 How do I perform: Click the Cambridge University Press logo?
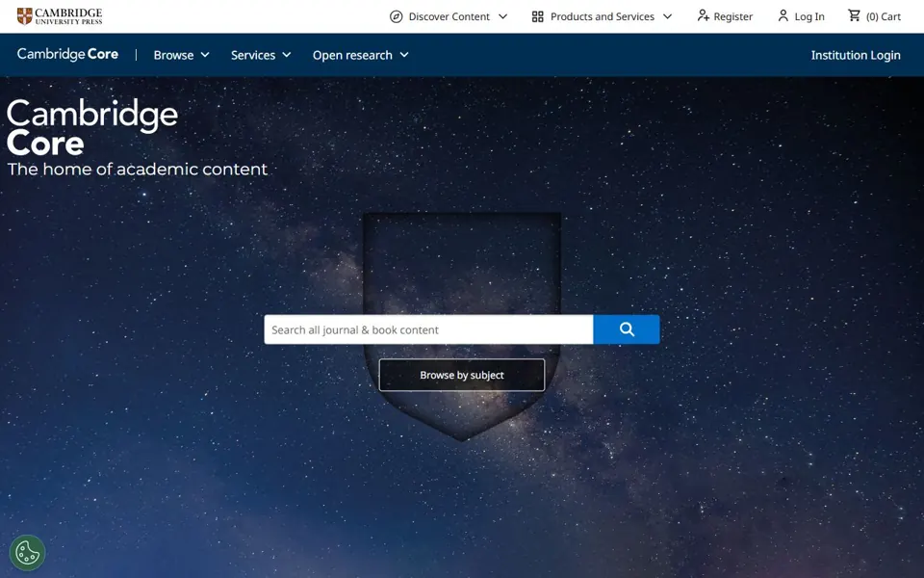point(60,16)
